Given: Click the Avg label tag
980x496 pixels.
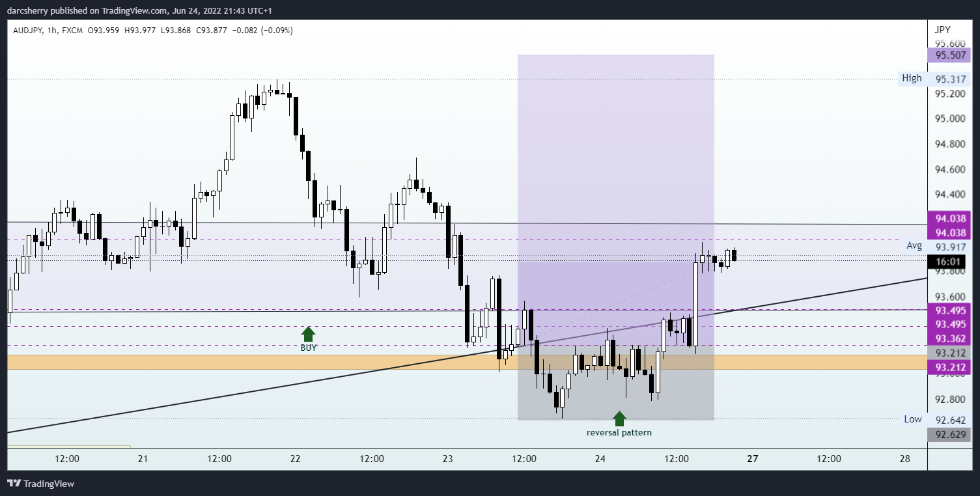Looking at the screenshot, I should coord(914,246).
